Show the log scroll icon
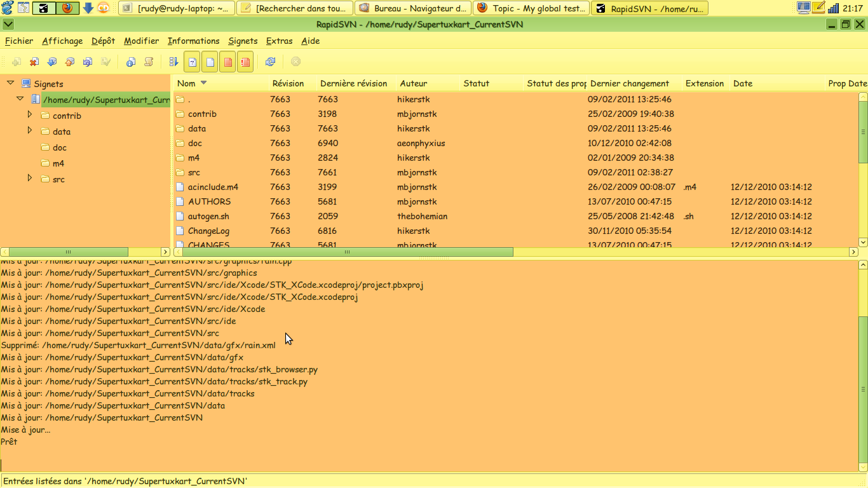868x488 pixels. tap(149, 62)
